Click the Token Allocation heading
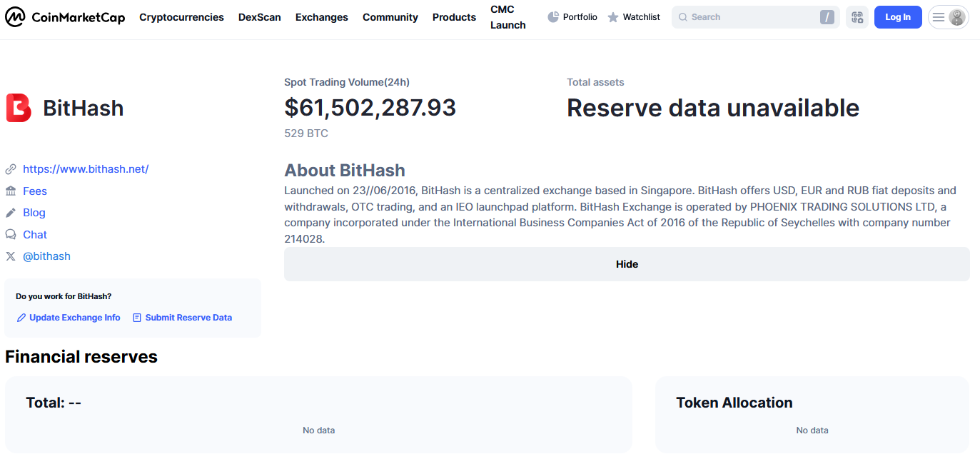 (734, 403)
